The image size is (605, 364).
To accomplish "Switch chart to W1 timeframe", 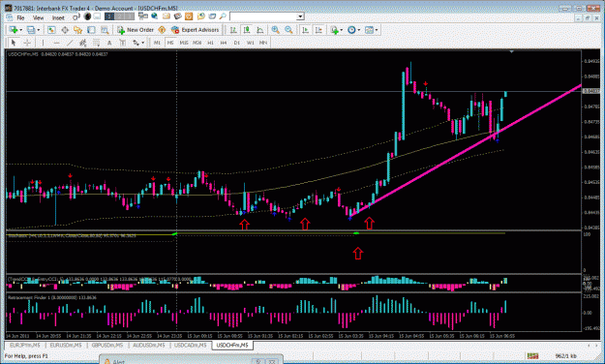I will pos(250,43).
